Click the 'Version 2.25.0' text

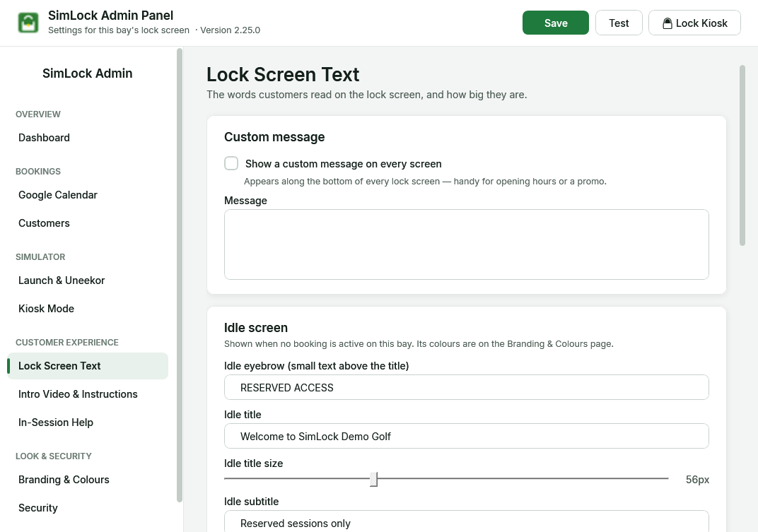(x=230, y=30)
